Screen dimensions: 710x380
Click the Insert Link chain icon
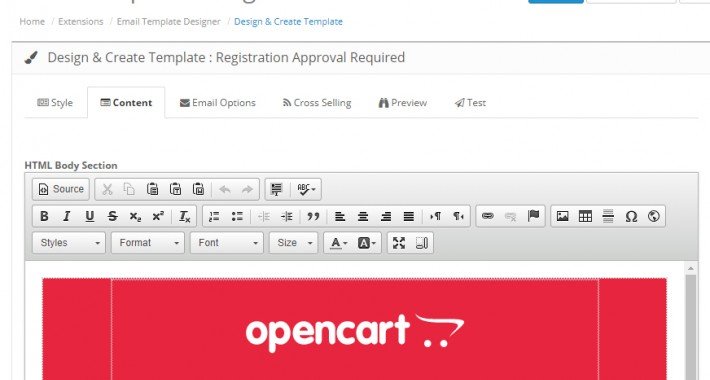(488, 216)
